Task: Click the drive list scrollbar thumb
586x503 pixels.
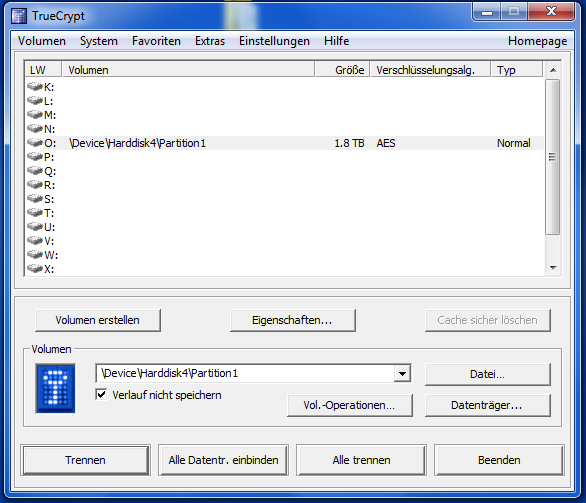Action: [552, 157]
